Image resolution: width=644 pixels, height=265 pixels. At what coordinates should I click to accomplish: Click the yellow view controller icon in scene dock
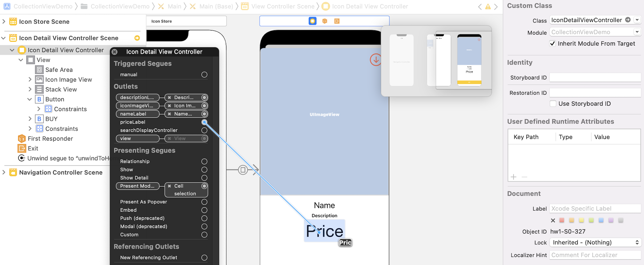click(x=312, y=21)
